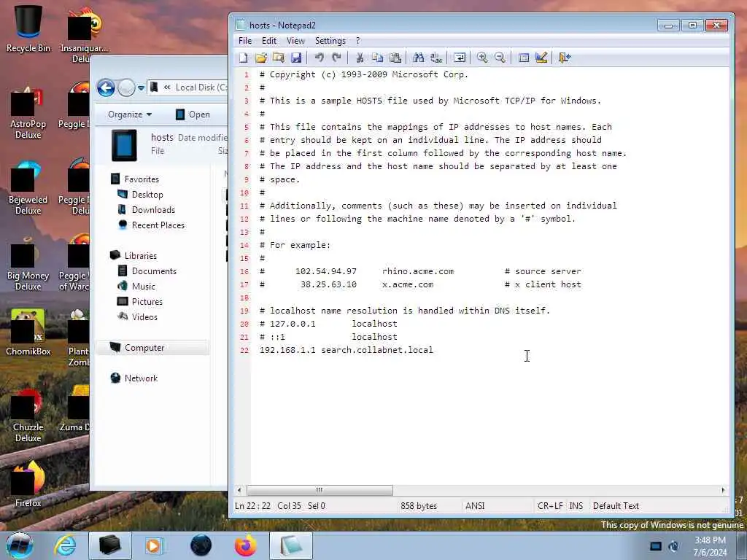Image resolution: width=747 pixels, height=560 pixels.
Task: Expand the Organize dropdown in Explorer
Action: 130,114
